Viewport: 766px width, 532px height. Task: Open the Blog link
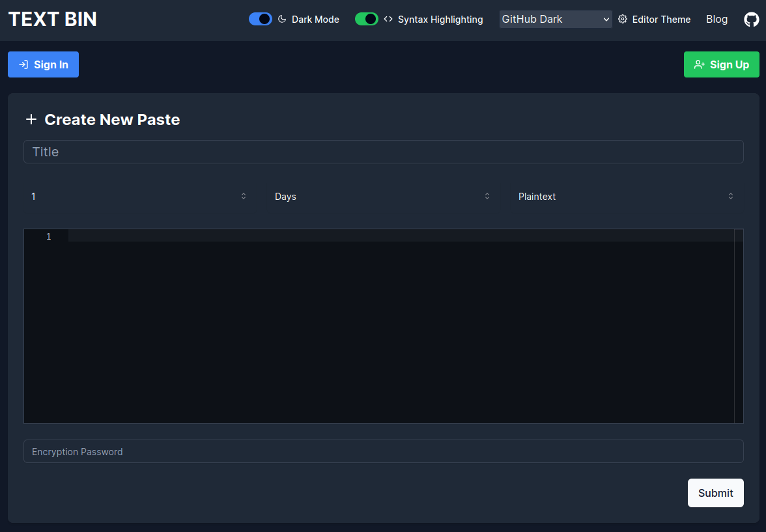point(716,19)
